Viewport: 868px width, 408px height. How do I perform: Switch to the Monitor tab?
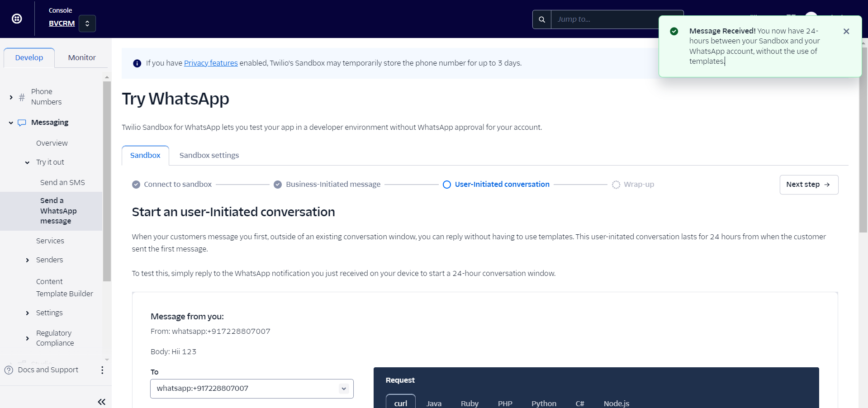click(82, 57)
